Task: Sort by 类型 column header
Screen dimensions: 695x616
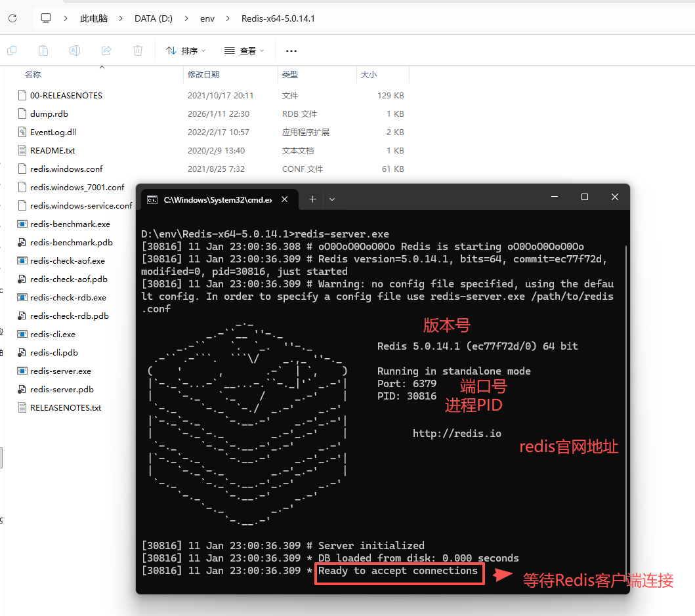Action: point(290,74)
